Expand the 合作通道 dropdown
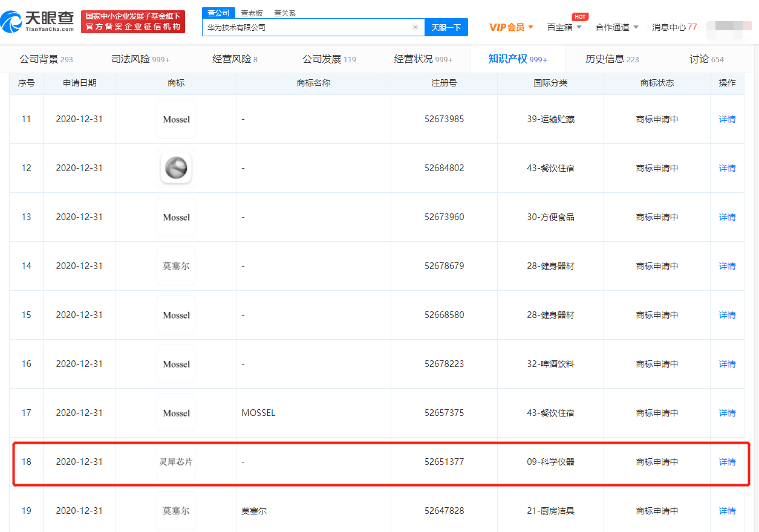The image size is (759, 532). click(x=617, y=27)
